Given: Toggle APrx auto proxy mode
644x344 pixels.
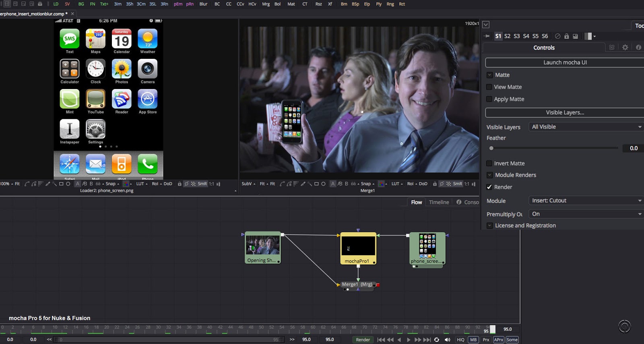Looking at the screenshot, I should pos(499,340).
